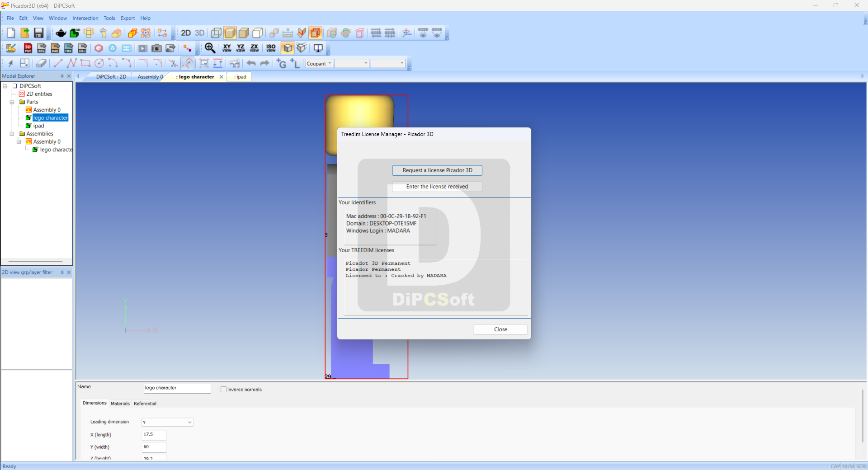Screen dimensions: 868x470
Task: Open the Materials properties tab
Action: (120, 404)
